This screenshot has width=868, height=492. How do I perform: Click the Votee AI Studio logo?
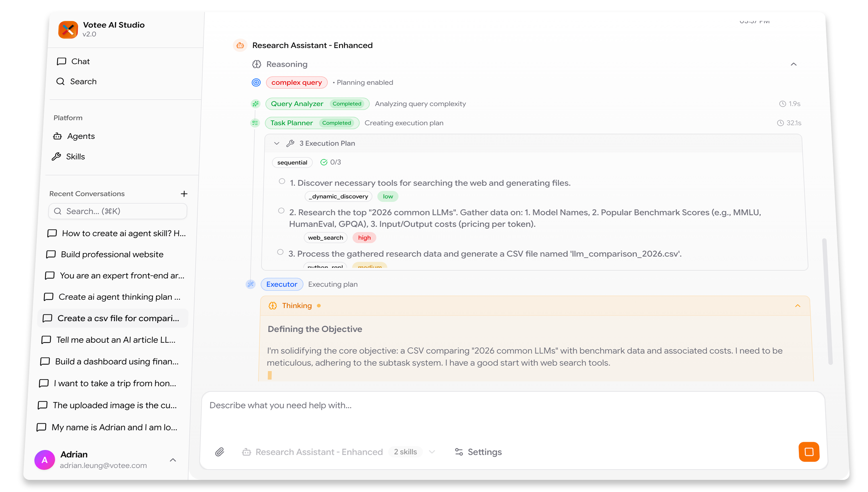pos(68,30)
